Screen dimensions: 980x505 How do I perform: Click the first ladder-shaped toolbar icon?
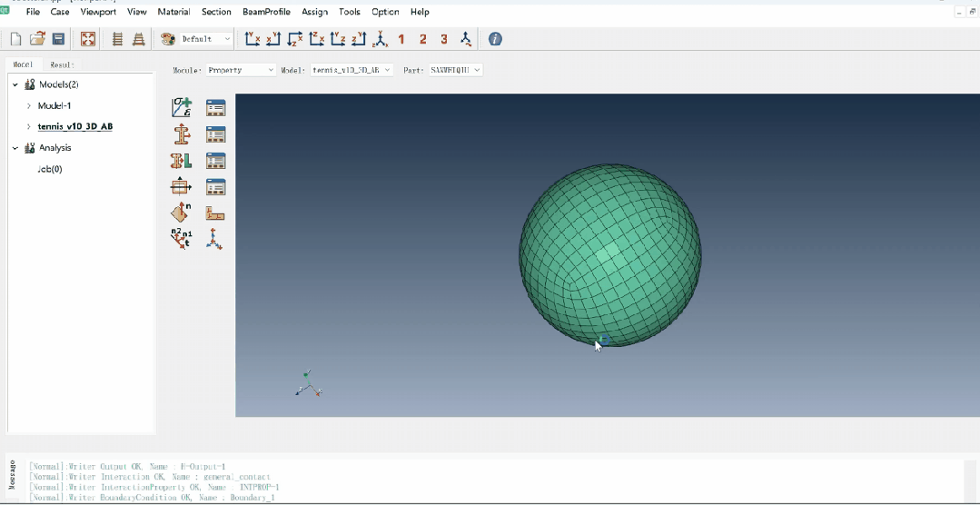pyautogui.click(x=117, y=39)
